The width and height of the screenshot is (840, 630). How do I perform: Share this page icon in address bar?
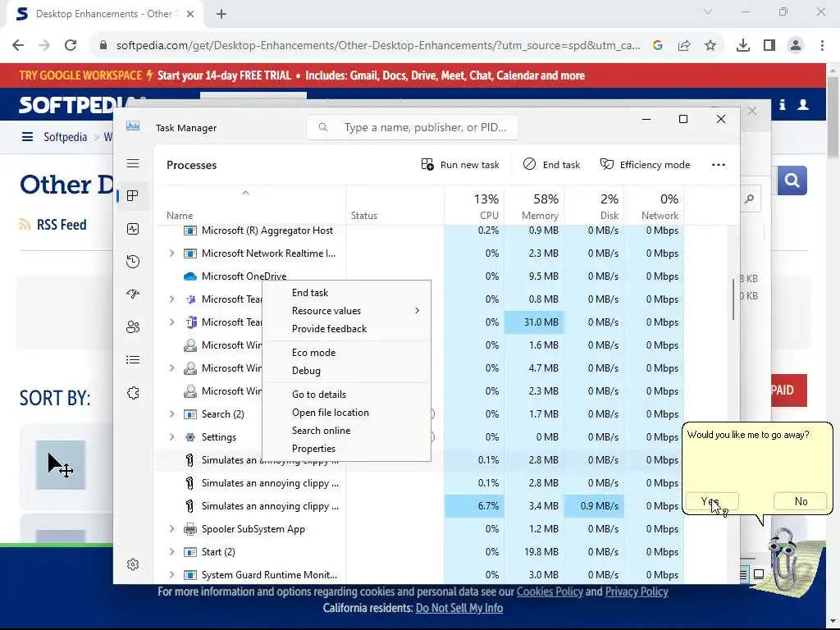(x=684, y=46)
